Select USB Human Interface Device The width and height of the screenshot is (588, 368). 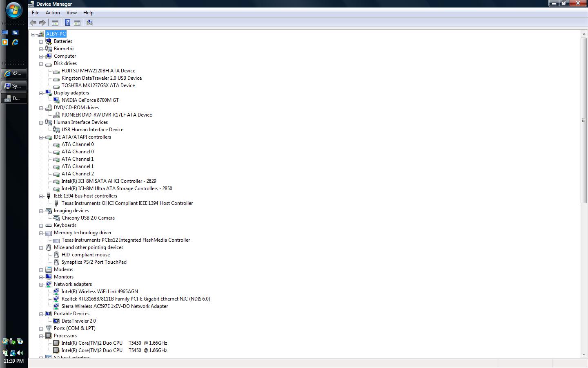92,130
